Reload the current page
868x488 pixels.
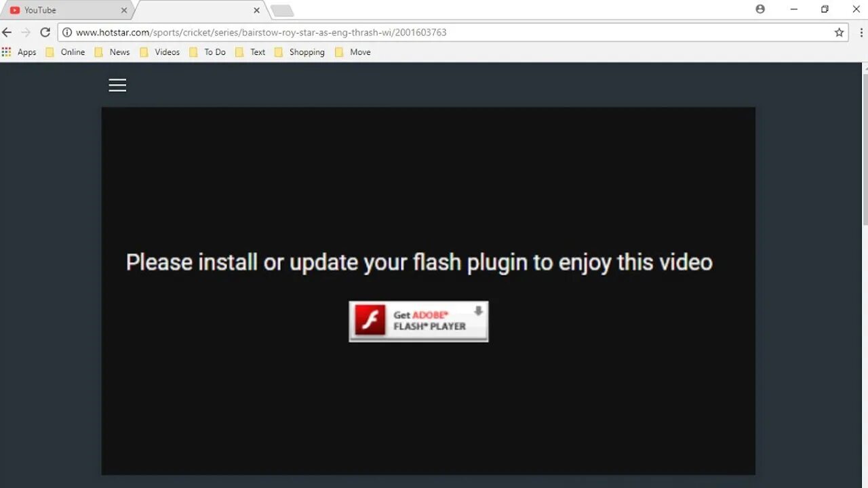coord(45,32)
